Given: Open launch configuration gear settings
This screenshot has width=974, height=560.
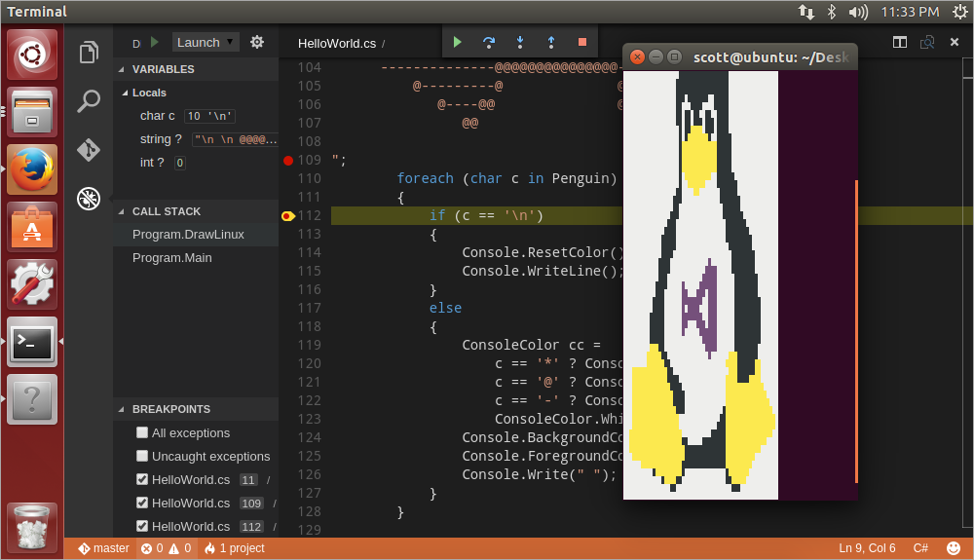Looking at the screenshot, I should point(257,42).
